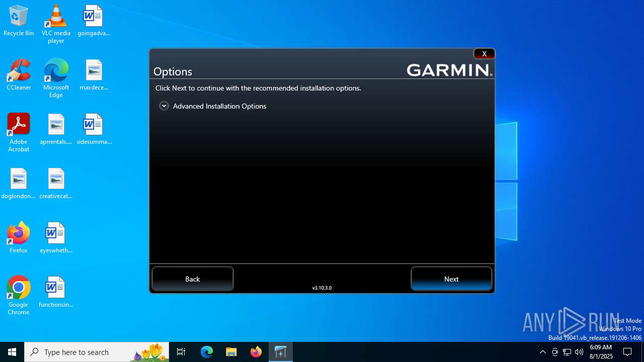Select Microsoft Edge desktop shortcut
Viewport: 644px width, 362px height.
(x=56, y=78)
